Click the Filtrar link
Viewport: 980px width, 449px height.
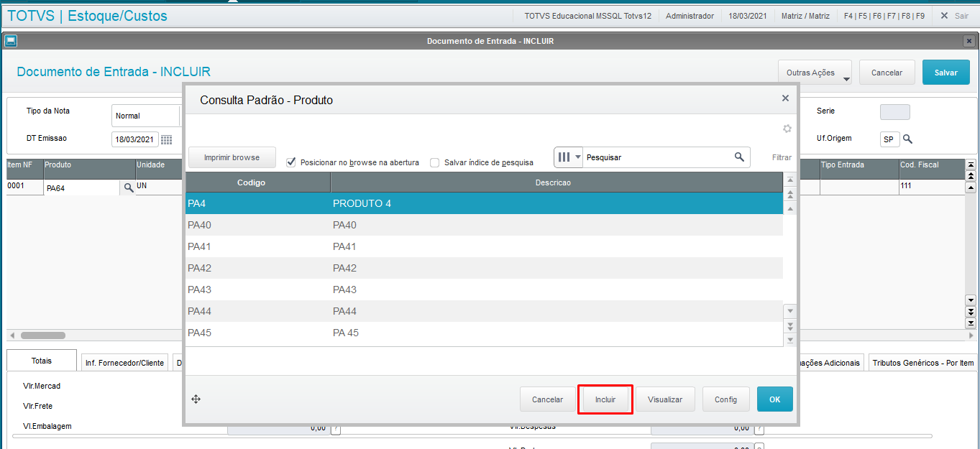click(782, 157)
